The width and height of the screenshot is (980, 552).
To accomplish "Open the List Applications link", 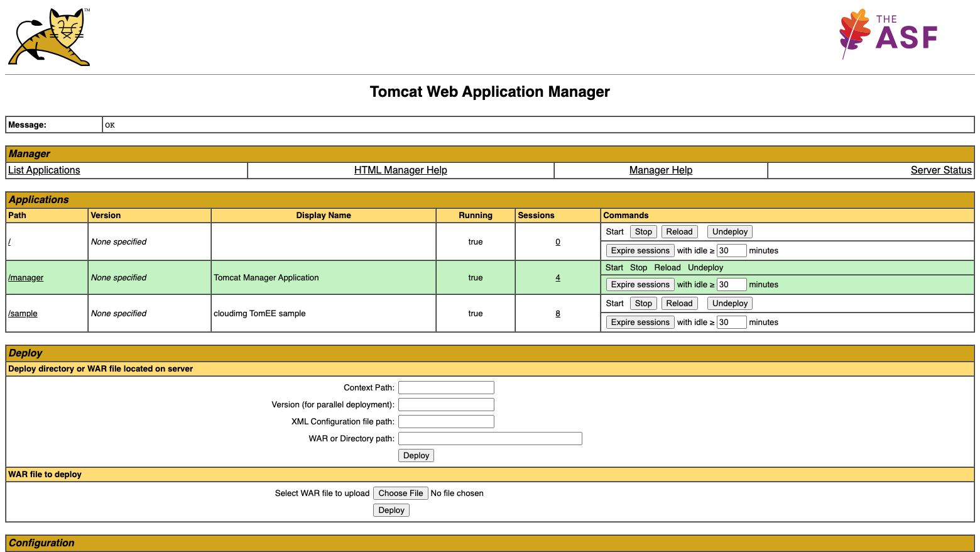I will pyautogui.click(x=44, y=170).
